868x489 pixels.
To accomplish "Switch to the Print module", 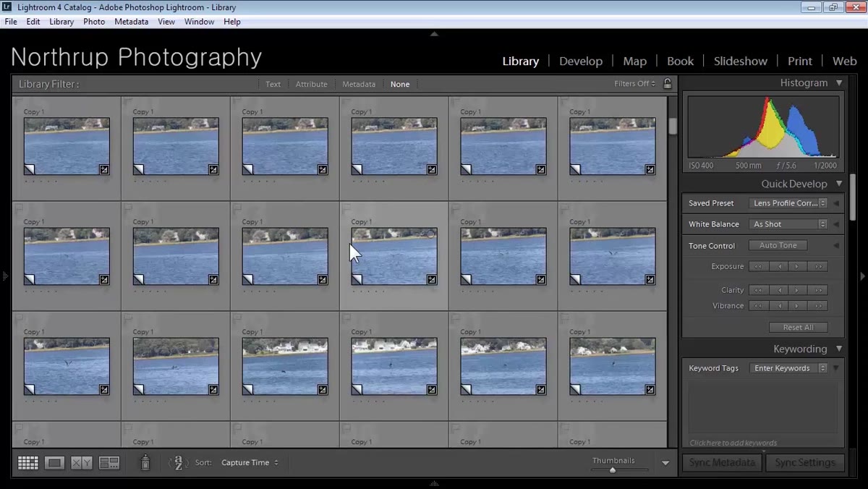I will pyautogui.click(x=800, y=61).
